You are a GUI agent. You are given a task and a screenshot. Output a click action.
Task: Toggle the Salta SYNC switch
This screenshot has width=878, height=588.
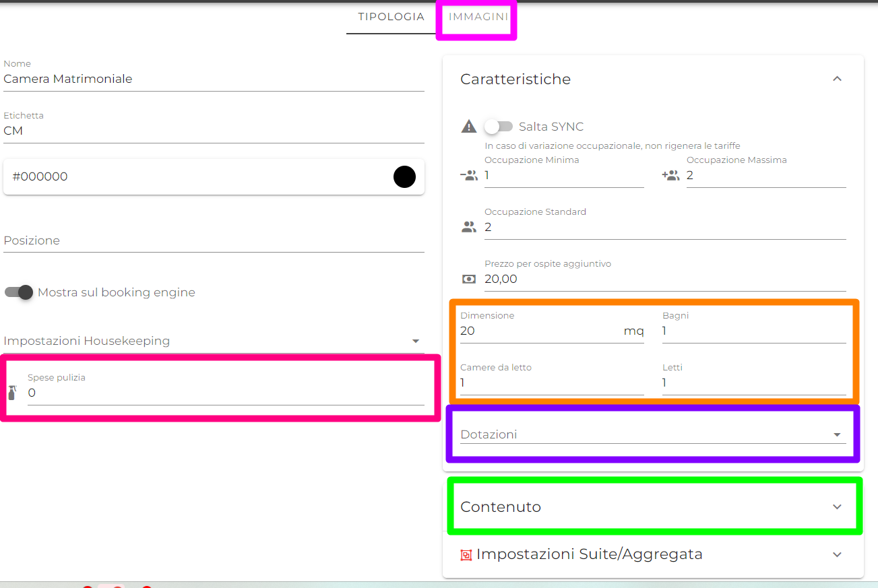(499, 127)
